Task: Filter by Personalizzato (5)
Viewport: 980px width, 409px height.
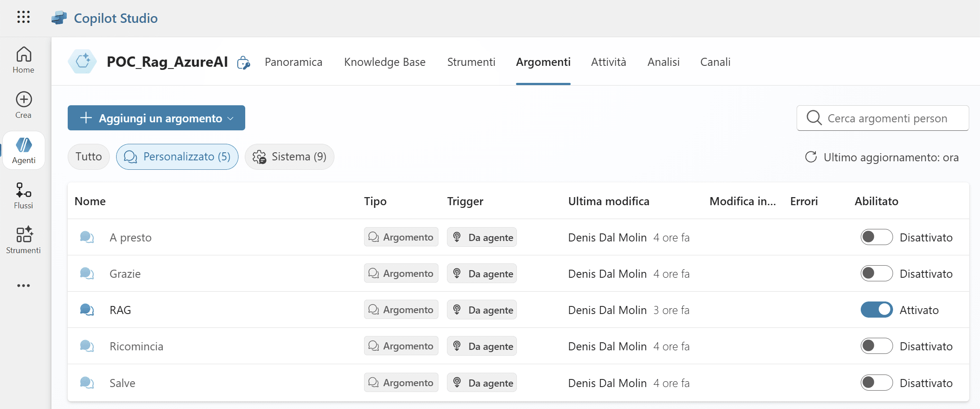Action: pos(177,157)
